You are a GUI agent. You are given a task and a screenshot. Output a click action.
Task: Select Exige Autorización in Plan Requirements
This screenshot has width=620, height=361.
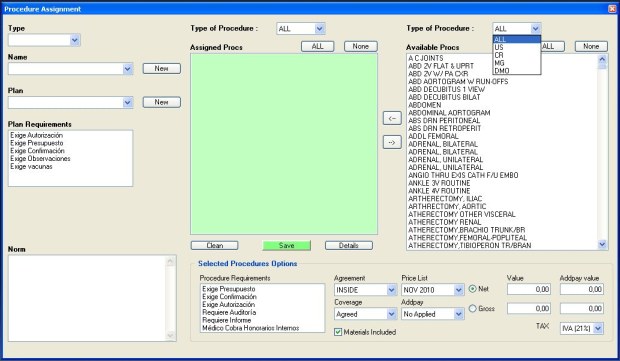[x=36, y=135]
